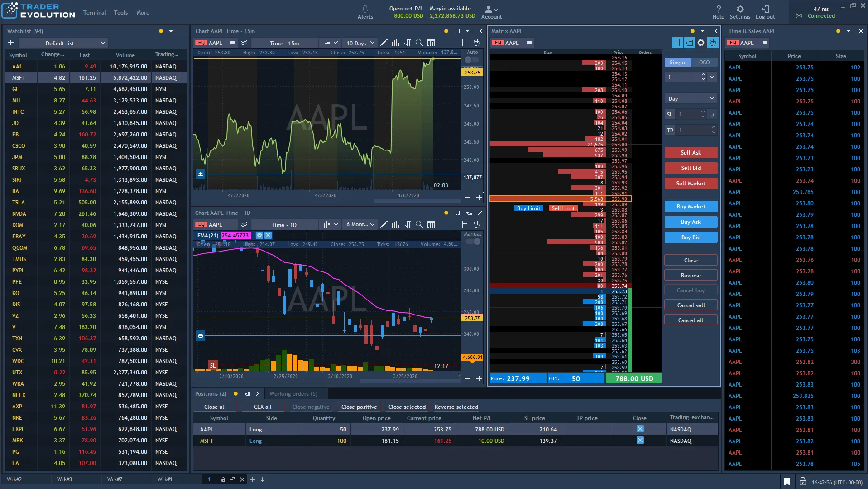Open the Default list watchlist dropdown
Screen dimensions: 868x489
point(63,43)
